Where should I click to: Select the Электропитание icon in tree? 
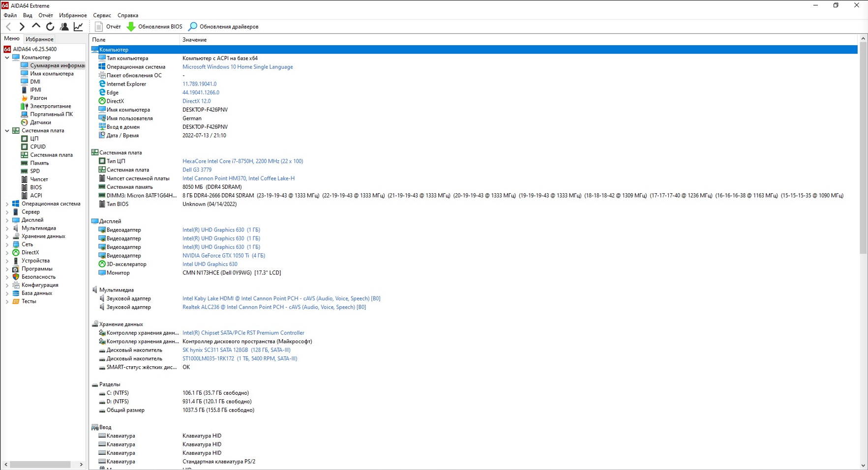(x=24, y=106)
